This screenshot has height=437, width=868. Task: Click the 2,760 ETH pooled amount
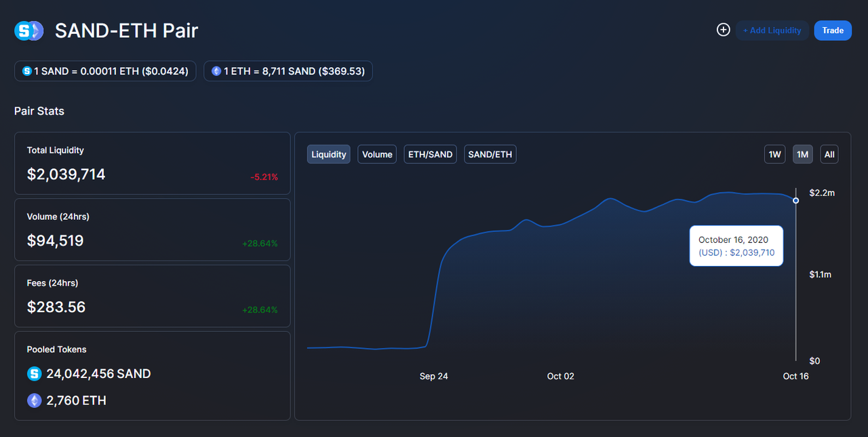pos(76,400)
